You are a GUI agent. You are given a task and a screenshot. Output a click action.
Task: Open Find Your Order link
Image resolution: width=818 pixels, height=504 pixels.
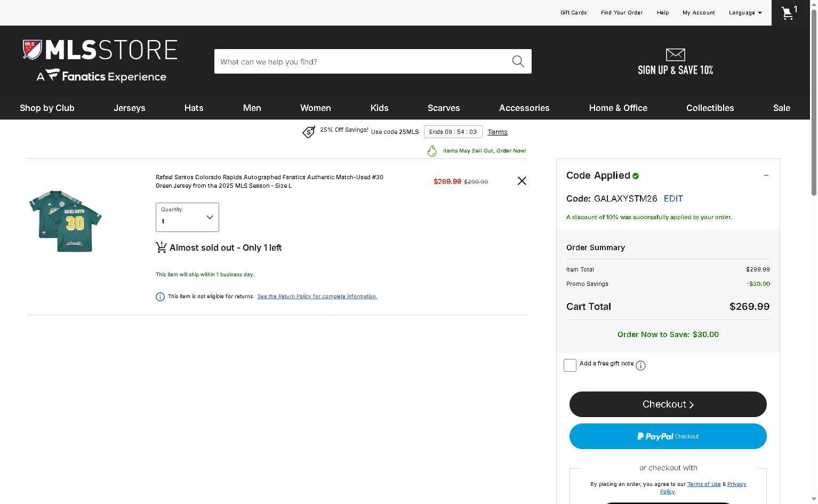[x=622, y=13]
